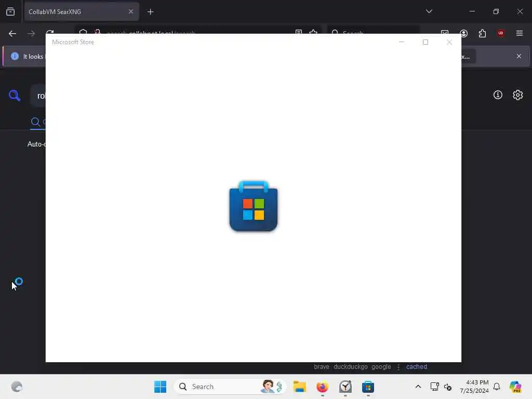Open the cached link in search results

[416, 367]
